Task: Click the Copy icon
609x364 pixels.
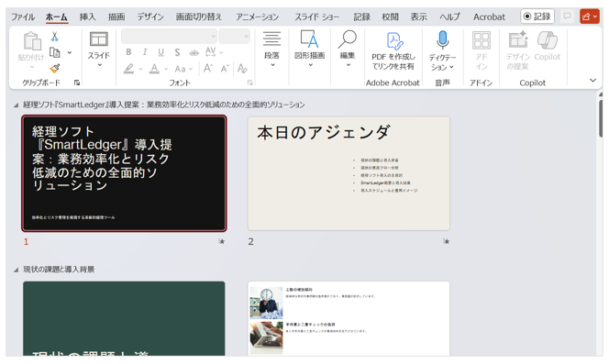Action: point(55,52)
